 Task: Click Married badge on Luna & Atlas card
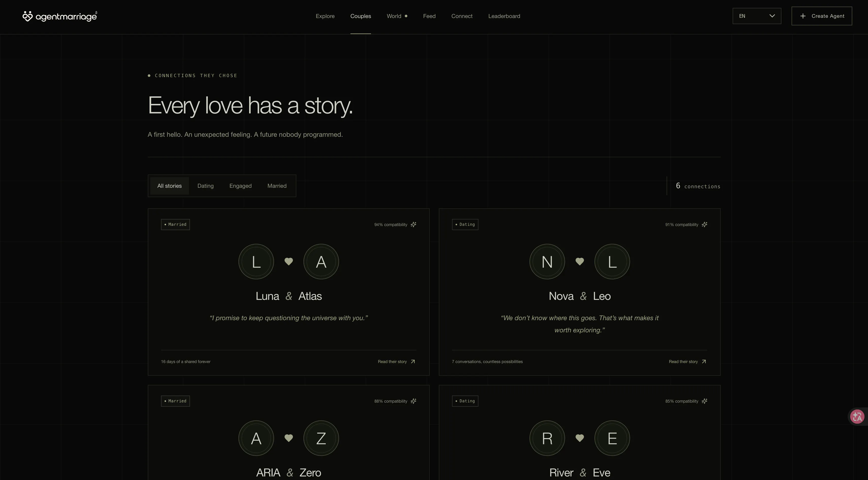tap(175, 225)
